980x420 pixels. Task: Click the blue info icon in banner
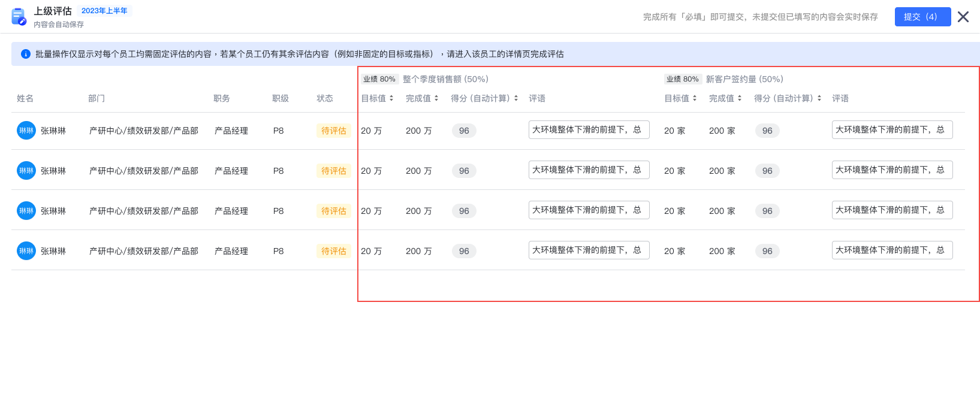coord(26,54)
